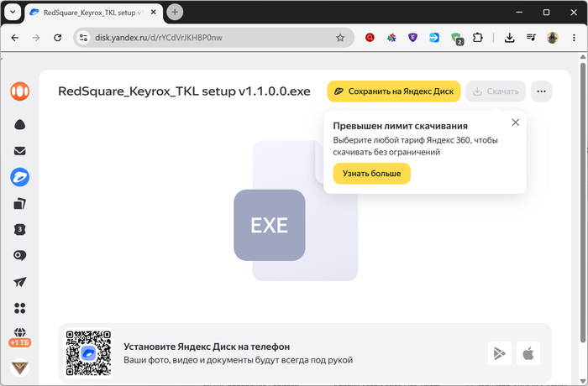Viewport: 588px width, 386px height.
Task: Click the file name RedSquare_Keyrox_TKL setup v1.1.0.0.exe
Action: click(184, 91)
